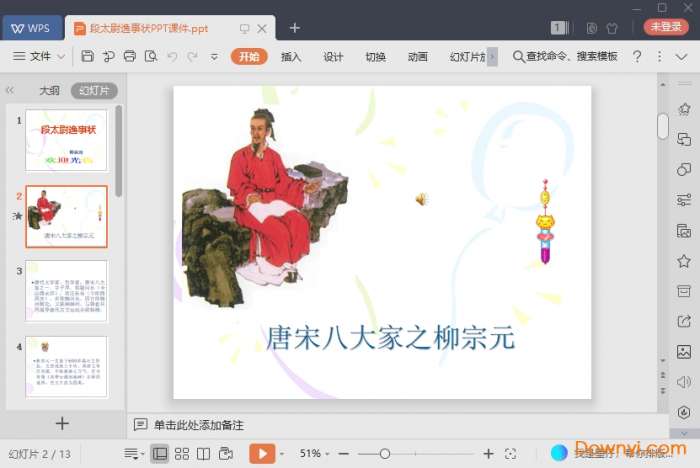Select the 动画 ribbon tab

(x=417, y=57)
